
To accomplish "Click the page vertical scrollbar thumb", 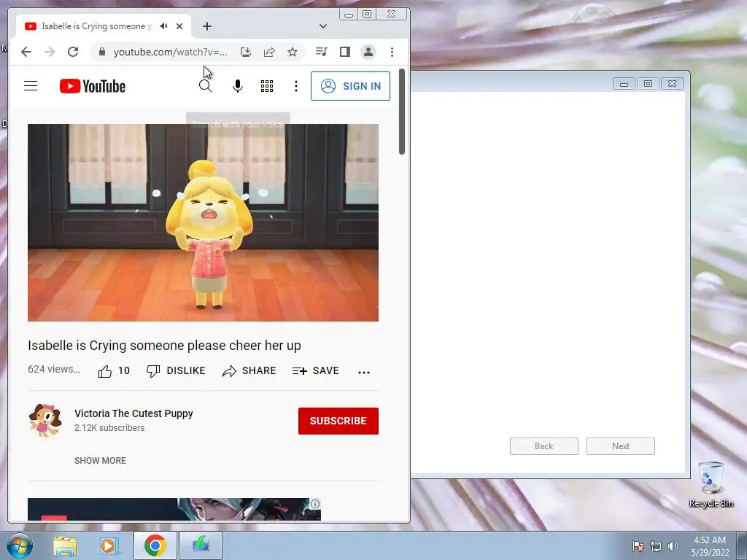I will point(402,112).
